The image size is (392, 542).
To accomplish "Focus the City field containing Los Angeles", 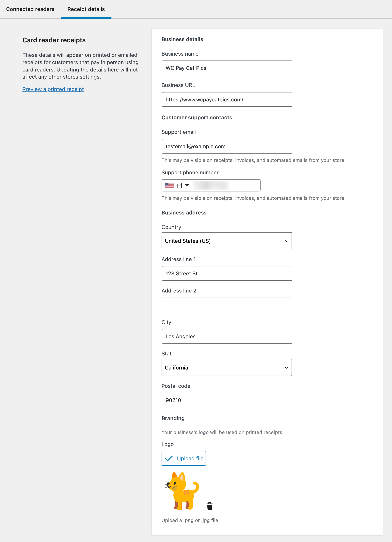I will pos(227,336).
